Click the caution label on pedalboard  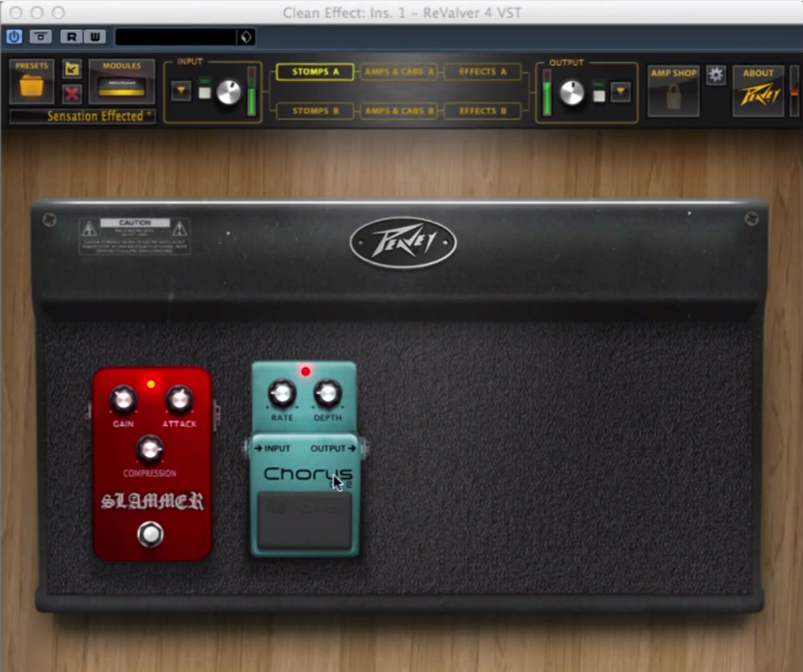tap(135, 237)
